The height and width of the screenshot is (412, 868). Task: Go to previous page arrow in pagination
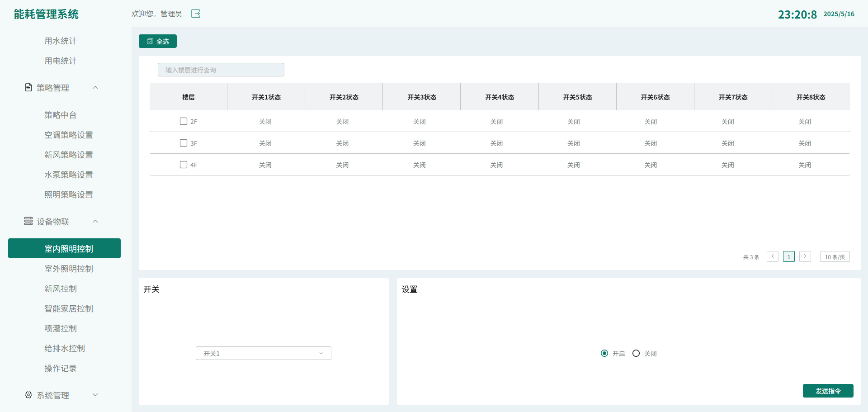coord(772,256)
